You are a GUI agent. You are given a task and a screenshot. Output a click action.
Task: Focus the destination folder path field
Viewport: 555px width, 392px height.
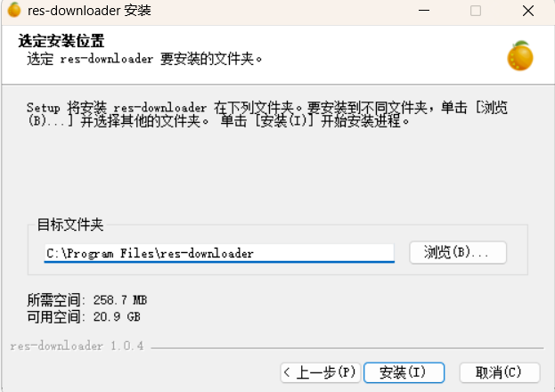click(219, 253)
